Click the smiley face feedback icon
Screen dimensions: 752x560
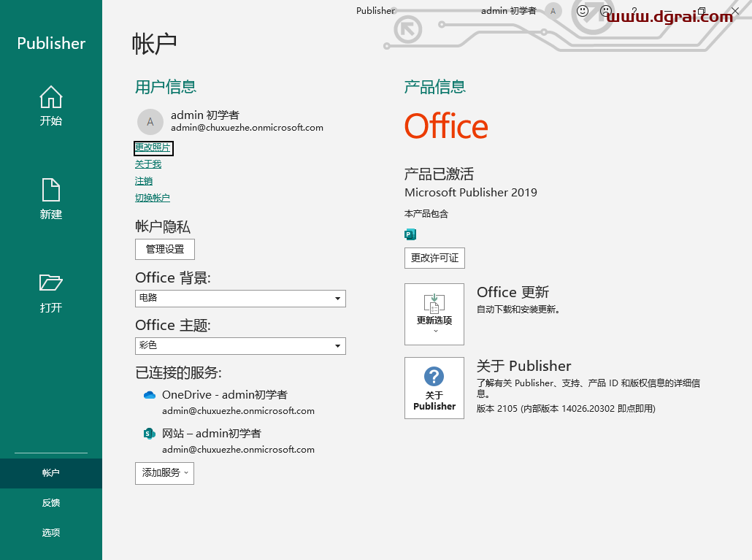582,10
